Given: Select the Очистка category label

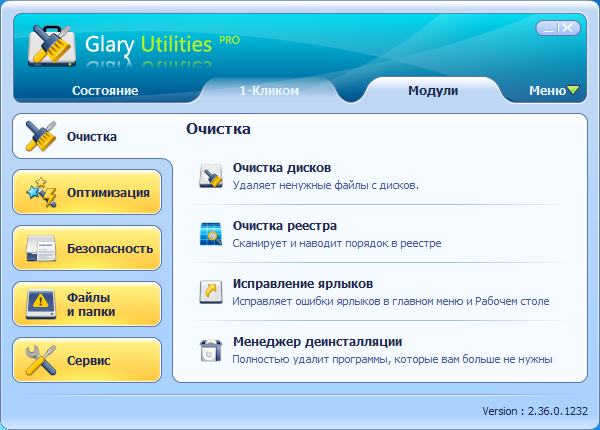Looking at the screenshot, I should pos(92,137).
